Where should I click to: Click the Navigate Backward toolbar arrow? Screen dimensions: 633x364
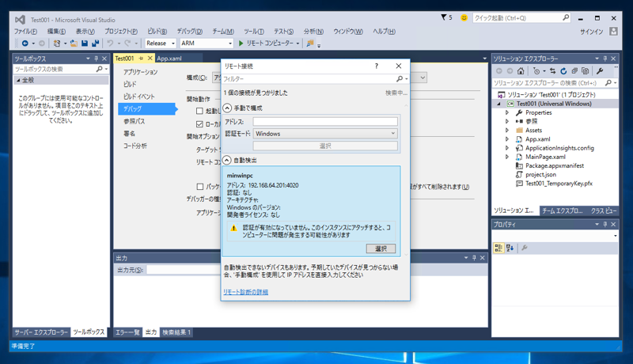pyautogui.click(x=25, y=44)
